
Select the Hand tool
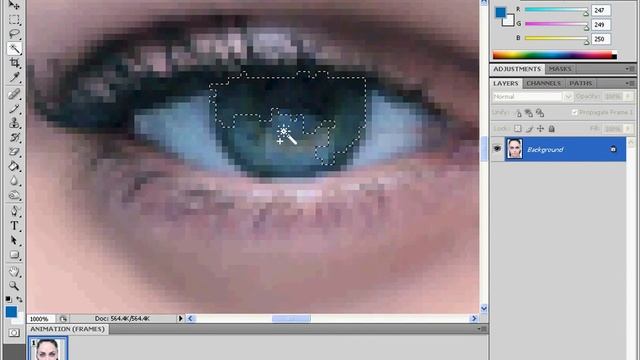[14, 271]
